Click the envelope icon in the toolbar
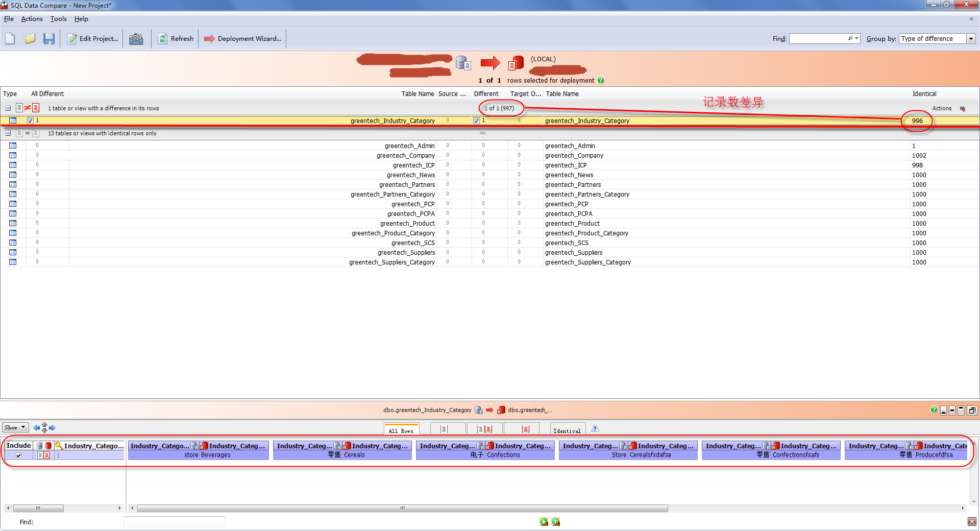Screen dimensions: 980x531 click(136, 39)
